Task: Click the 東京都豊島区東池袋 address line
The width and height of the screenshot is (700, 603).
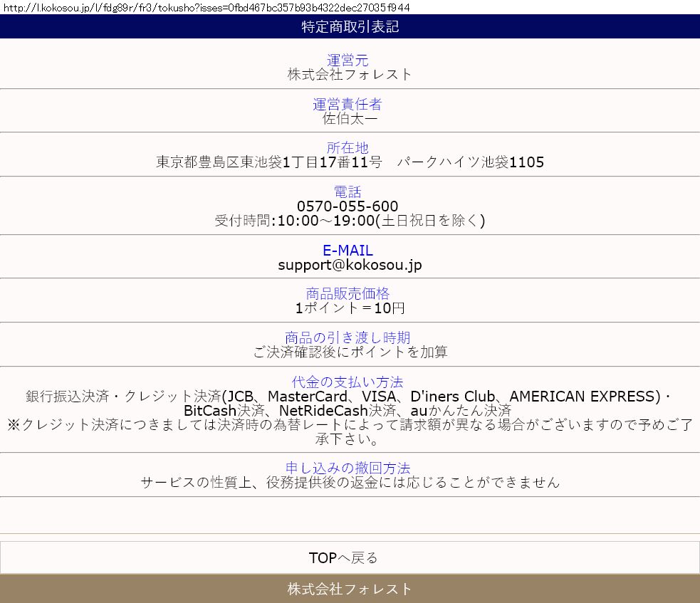Action: point(350,162)
